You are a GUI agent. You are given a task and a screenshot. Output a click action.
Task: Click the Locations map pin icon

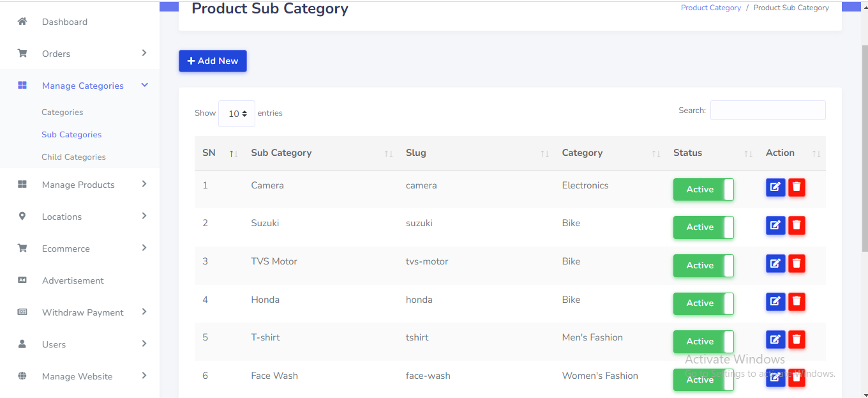[22, 217]
